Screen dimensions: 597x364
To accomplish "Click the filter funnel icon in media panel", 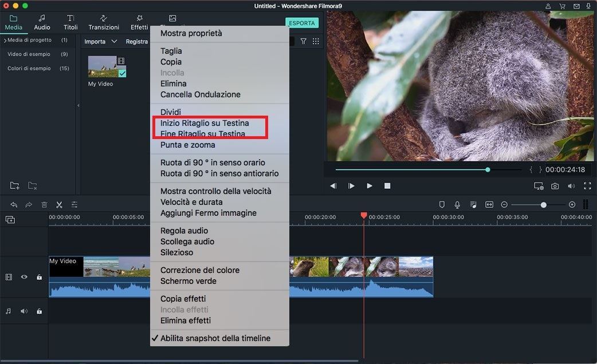I will (304, 41).
